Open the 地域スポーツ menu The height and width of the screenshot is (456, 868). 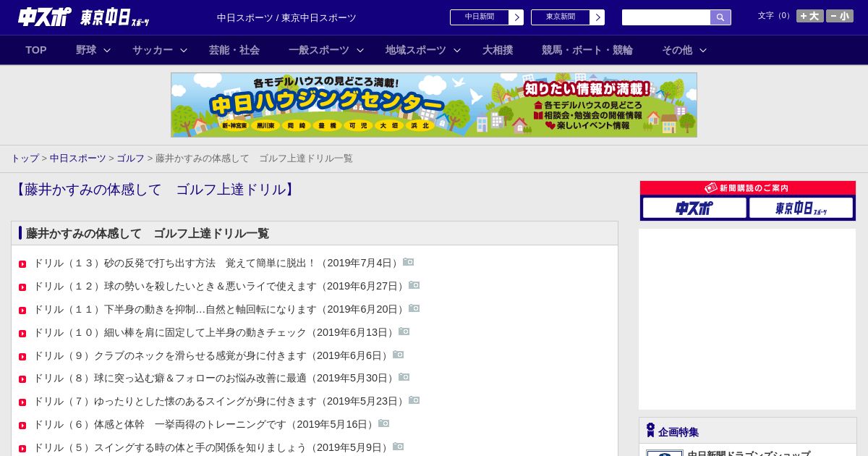416,50
